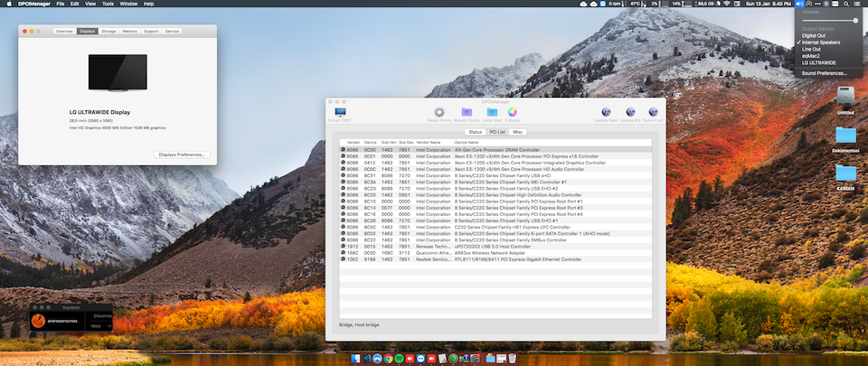Click the volume icon in the menu bar

pos(799,4)
